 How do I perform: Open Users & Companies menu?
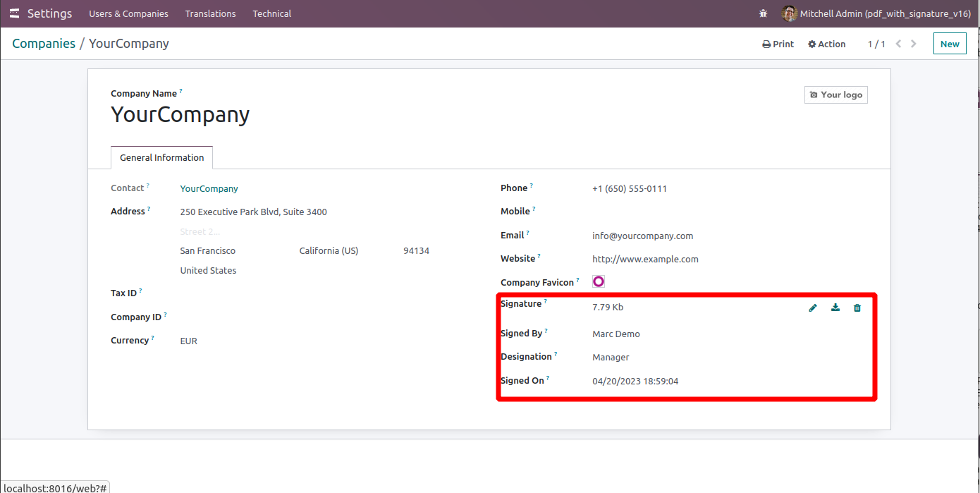[x=128, y=13]
